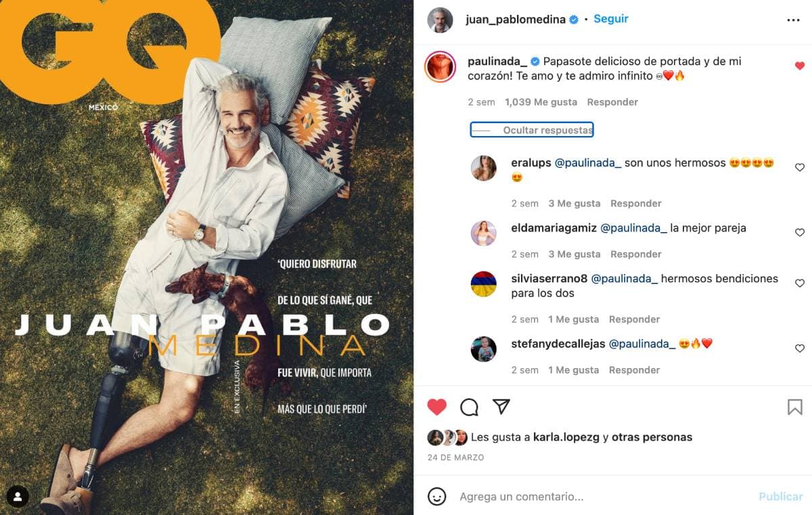This screenshot has height=515, width=812.
Task: Like eralups comment heart
Action: (x=800, y=167)
